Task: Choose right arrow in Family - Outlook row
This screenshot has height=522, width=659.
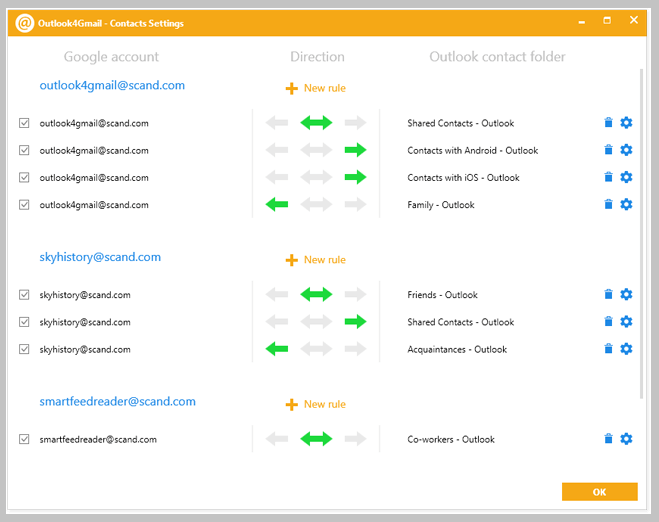Action: point(356,204)
